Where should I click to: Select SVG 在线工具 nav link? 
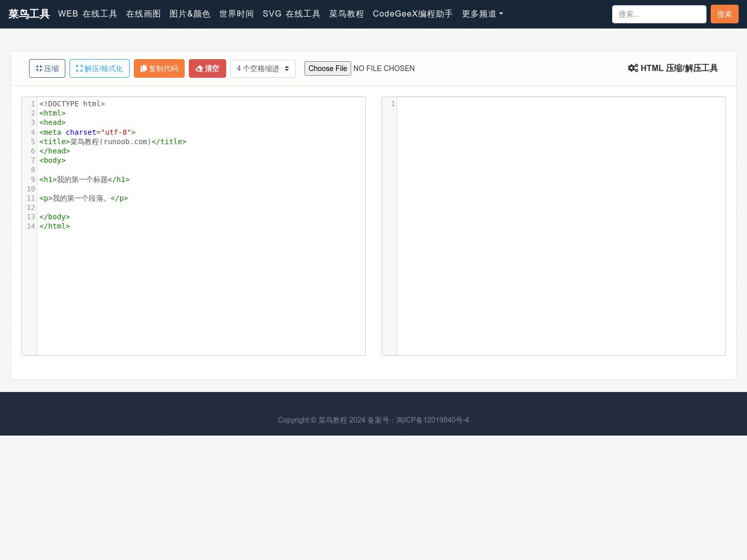click(292, 14)
